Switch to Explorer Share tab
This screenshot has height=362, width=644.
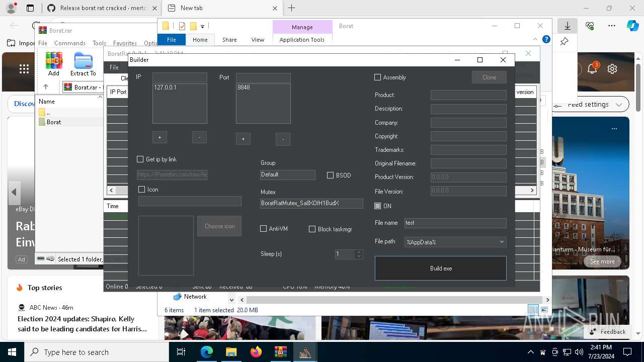[x=229, y=40]
